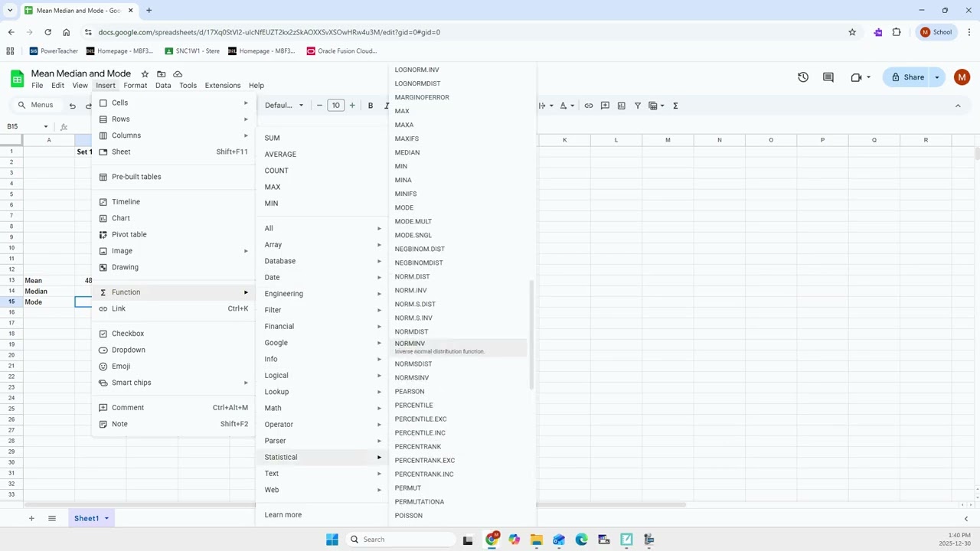Image resolution: width=980 pixels, height=551 pixels.
Task: Insert a Note from the menu
Action: [x=174, y=424]
